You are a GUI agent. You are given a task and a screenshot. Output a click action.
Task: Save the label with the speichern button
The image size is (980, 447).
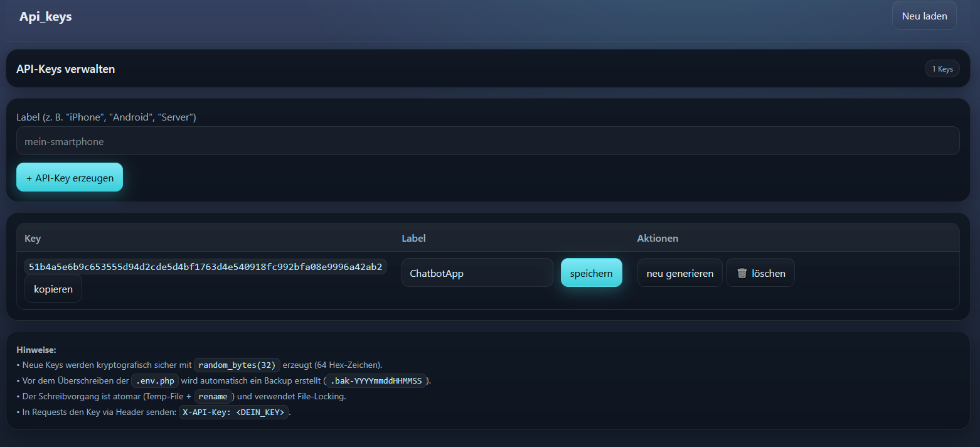[x=591, y=273]
